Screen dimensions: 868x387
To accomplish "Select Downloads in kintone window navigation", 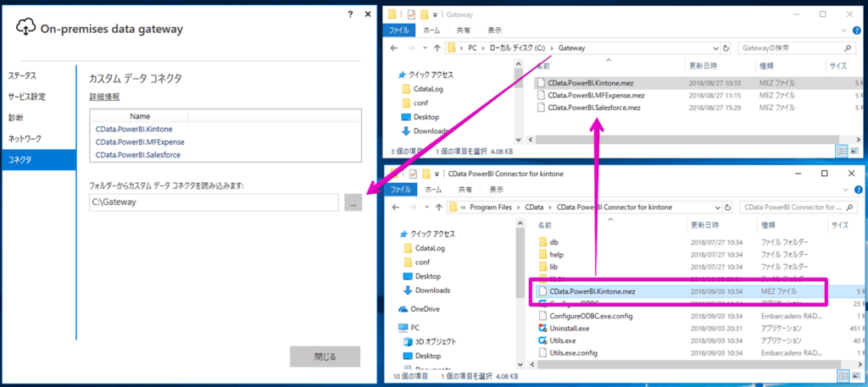I will click(426, 290).
